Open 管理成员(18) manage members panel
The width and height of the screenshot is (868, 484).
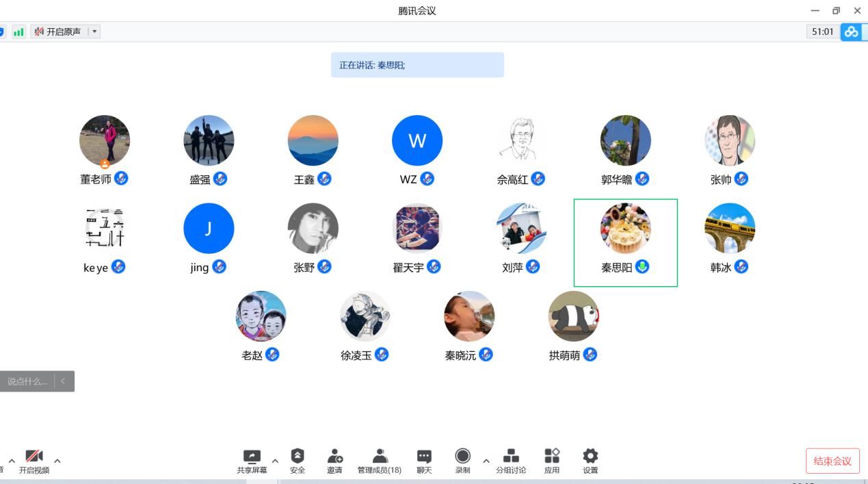[380, 457]
